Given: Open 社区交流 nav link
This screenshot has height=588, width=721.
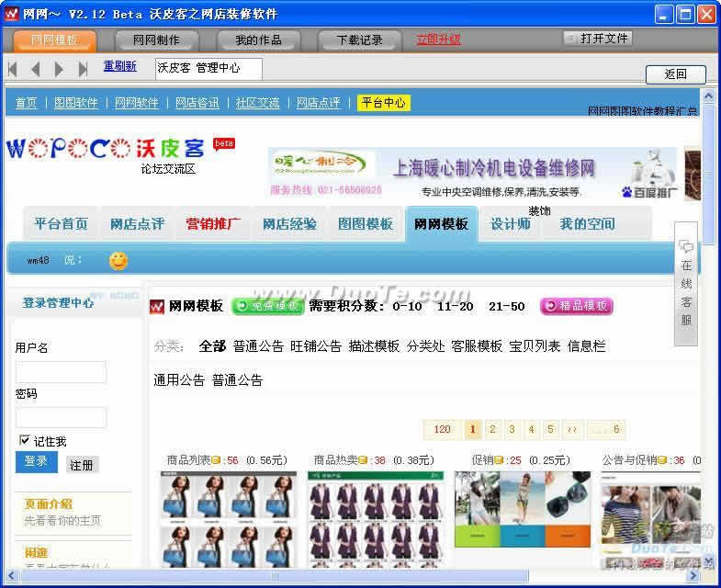Looking at the screenshot, I should point(257,103).
